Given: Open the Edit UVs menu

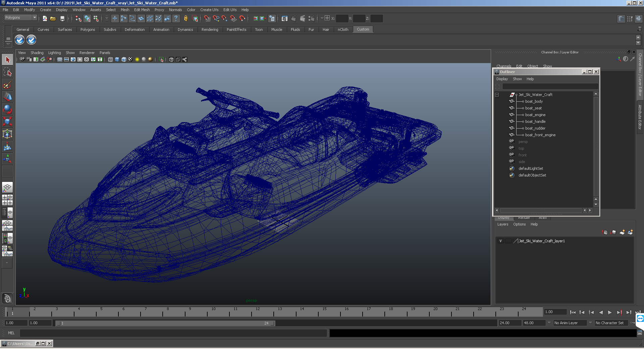Looking at the screenshot, I should [x=230, y=10].
